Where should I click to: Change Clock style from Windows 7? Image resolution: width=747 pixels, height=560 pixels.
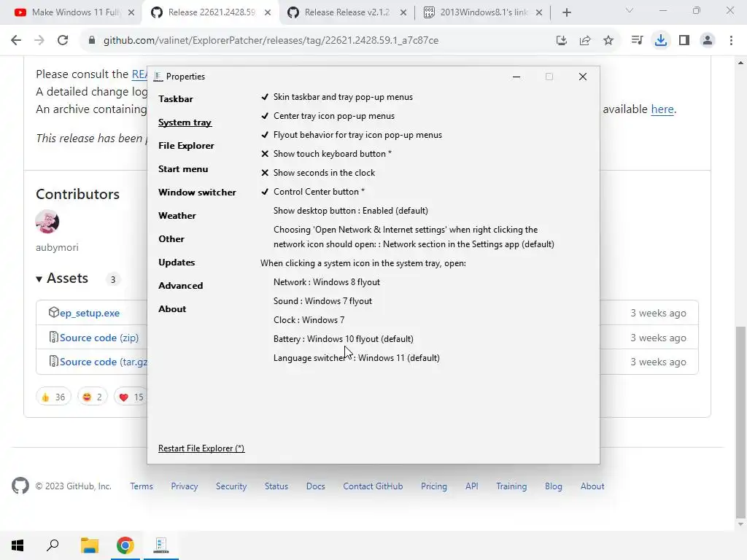[x=309, y=320]
